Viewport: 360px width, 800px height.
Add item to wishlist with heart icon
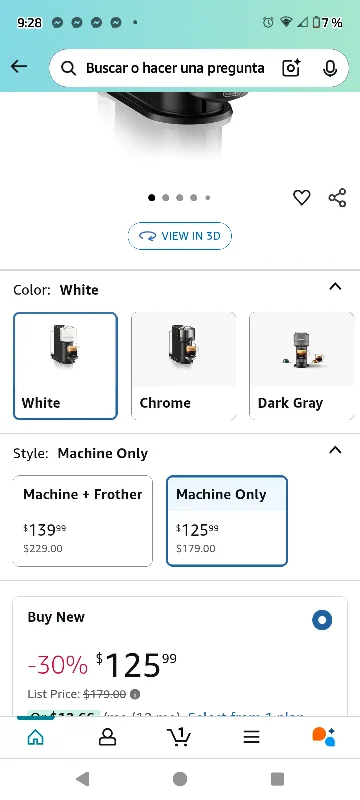click(x=301, y=197)
